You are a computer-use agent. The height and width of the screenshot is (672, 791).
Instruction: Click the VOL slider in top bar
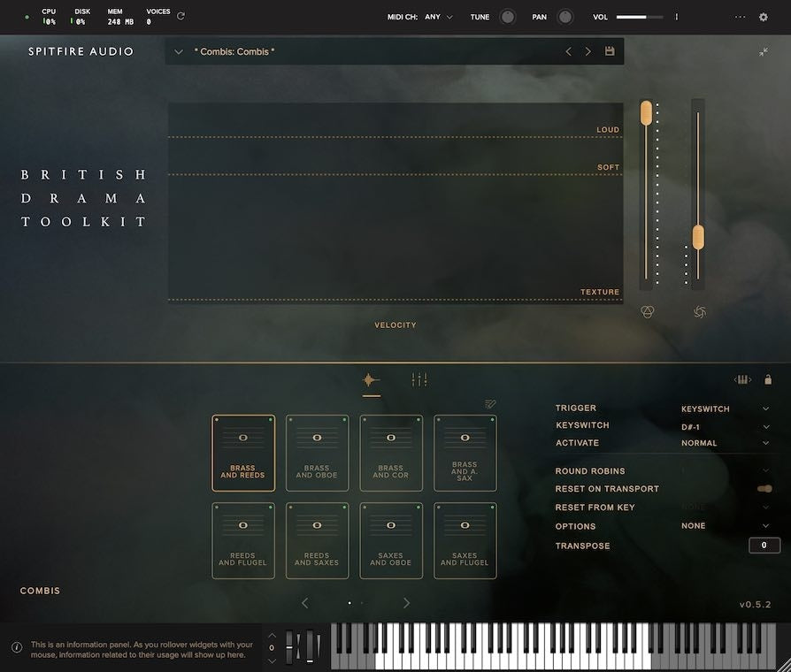tap(640, 17)
